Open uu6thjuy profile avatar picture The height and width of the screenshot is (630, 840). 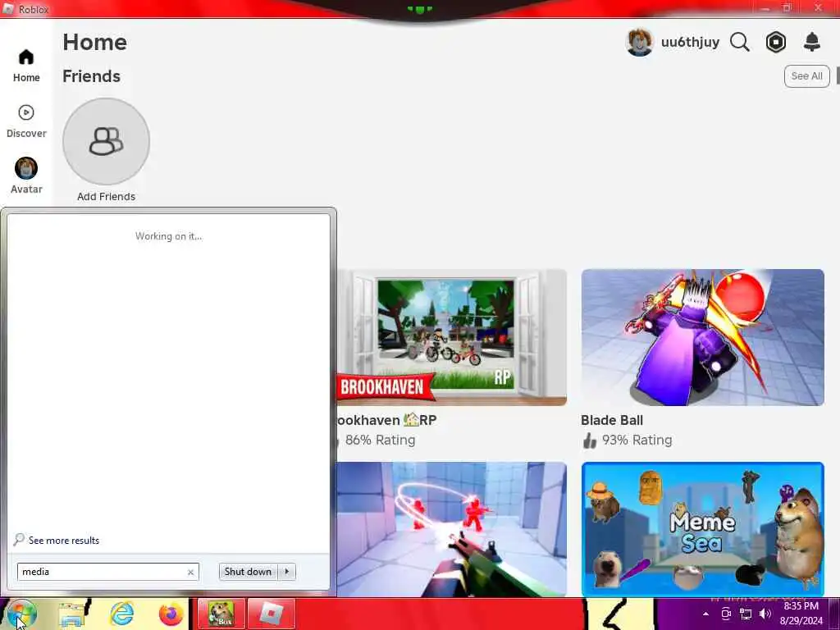tap(640, 42)
